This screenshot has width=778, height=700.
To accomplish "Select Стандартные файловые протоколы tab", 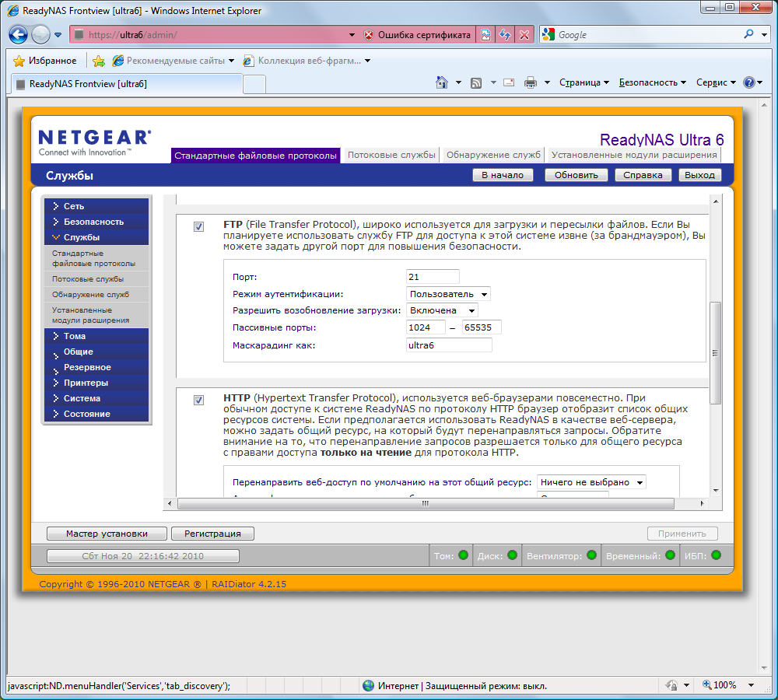I will (255, 156).
